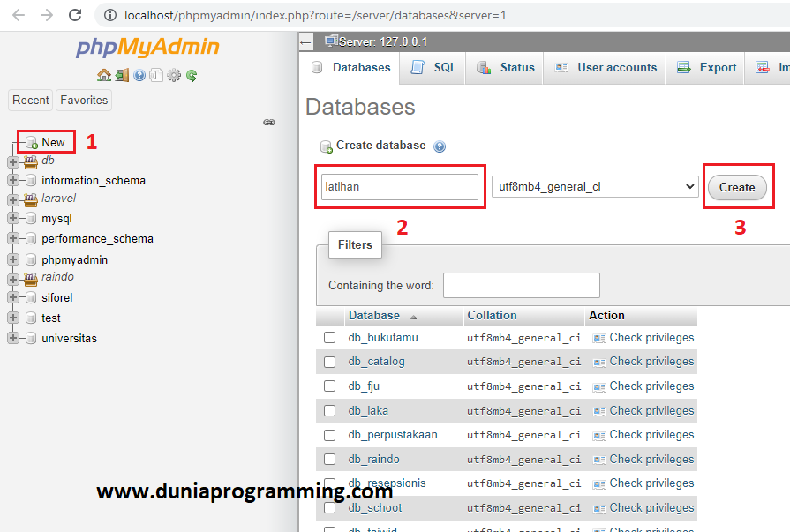Click the laravel database group icon
The image size is (790, 532).
(x=31, y=199)
